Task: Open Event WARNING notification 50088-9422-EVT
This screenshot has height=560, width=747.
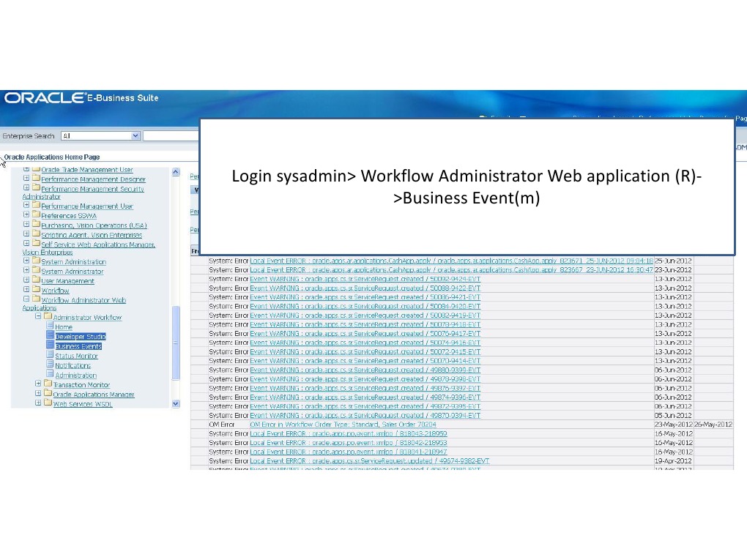Action: 365,288
